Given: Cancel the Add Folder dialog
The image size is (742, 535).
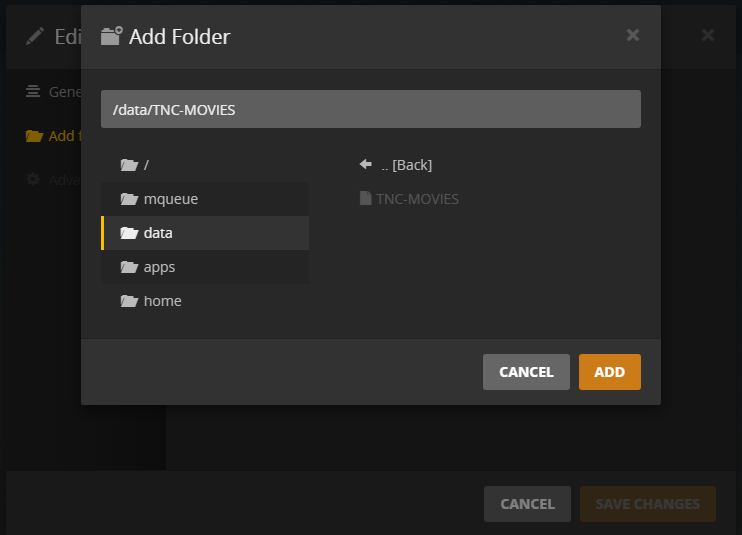Looking at the screenshot, I should (x=526, y=372).
